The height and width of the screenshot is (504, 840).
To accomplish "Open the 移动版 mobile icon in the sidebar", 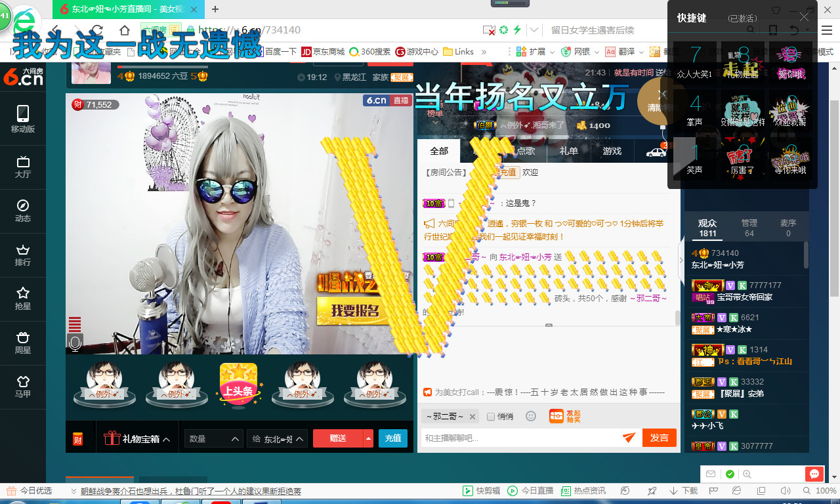I will (23, 119).
